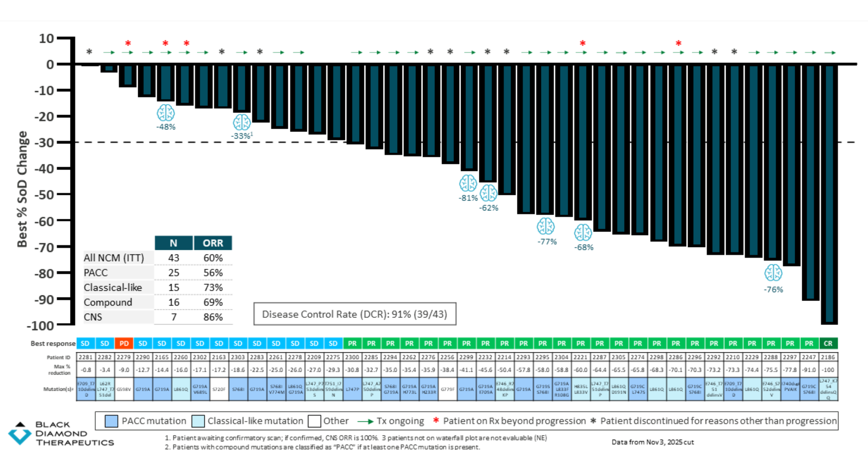Click the brain icon above -48%
This screenshot has height=471, width=868.
pyautogui.click(x=165, y=113)
